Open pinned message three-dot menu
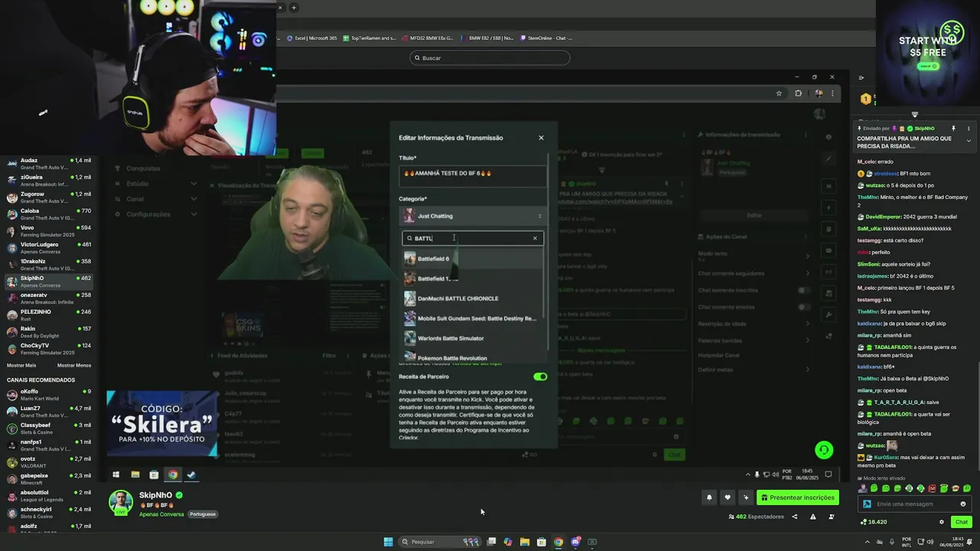 click(969, 129)
